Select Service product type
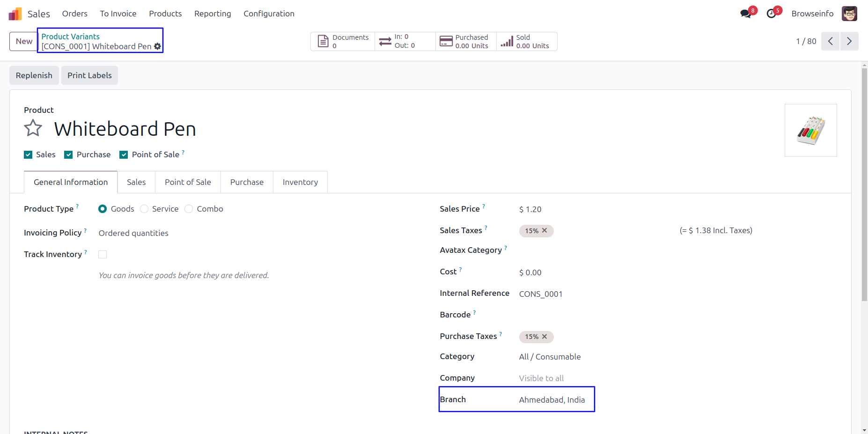 [145, 209]
